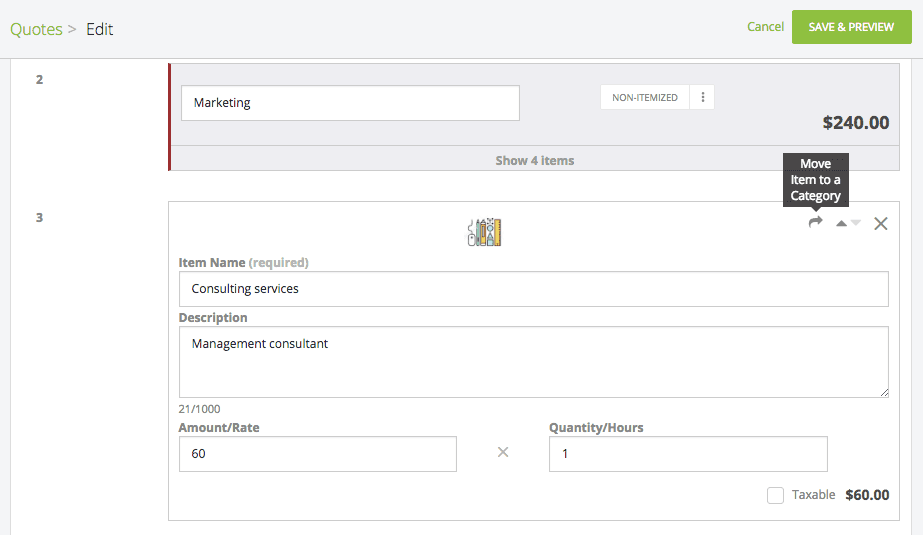This screenshot has height=535, width=923.
Task: Click the multiplication sign between rate and quantity
Action: click(x=503, y=452)
